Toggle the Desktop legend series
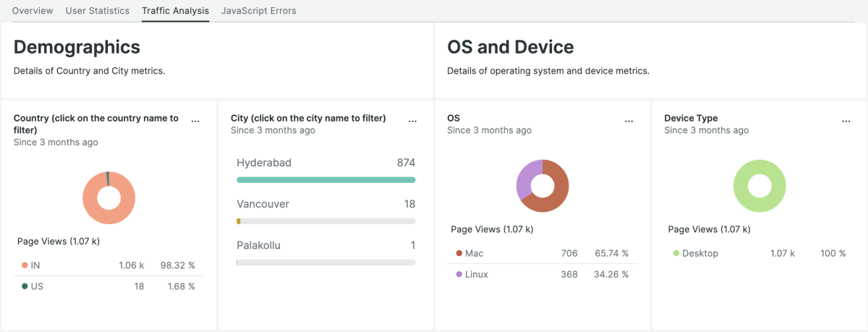 [699, 253]
